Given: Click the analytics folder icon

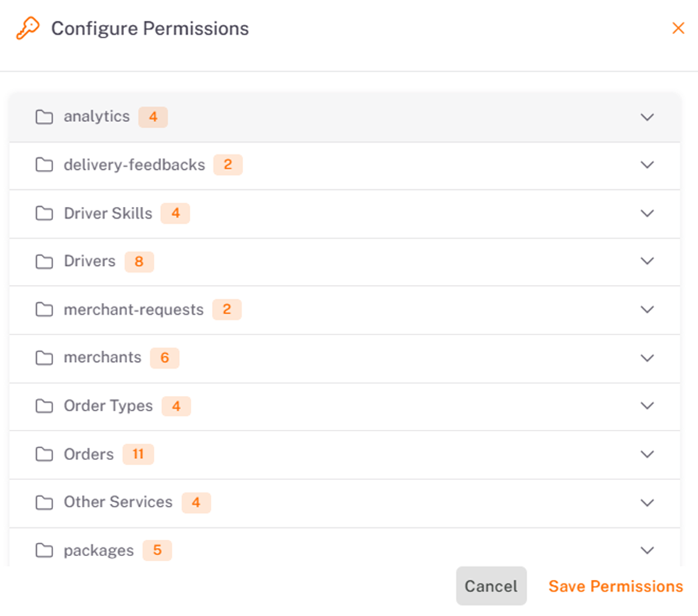Looking at the screenshot, I should [x=44, y=117].
